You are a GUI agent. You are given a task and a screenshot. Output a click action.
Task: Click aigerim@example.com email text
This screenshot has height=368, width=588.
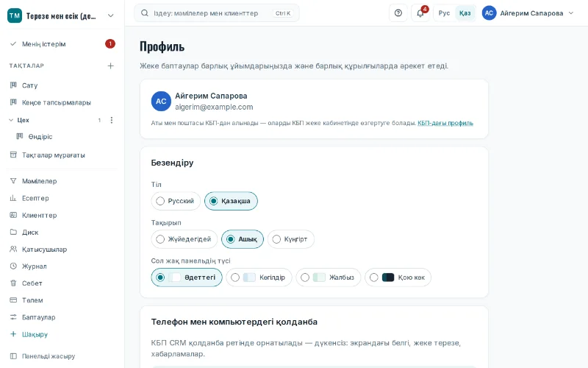point(214,107)
